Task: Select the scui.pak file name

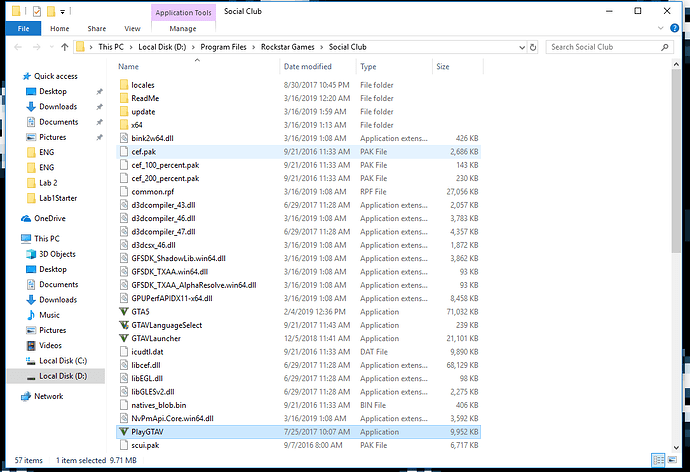Action: (145, 445)
